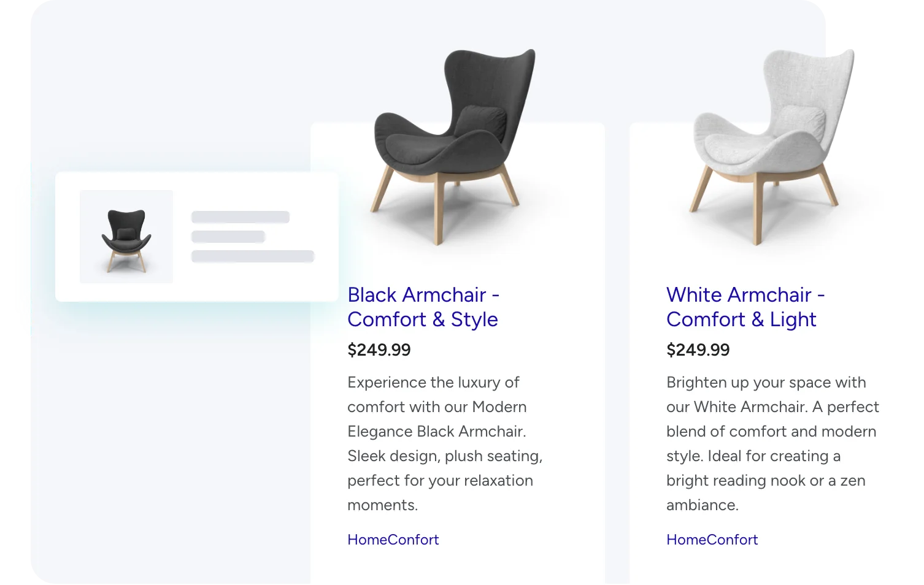Click blank space below black armchair's HomeConfort link
924x585 pixels.
tap(454, 567)
